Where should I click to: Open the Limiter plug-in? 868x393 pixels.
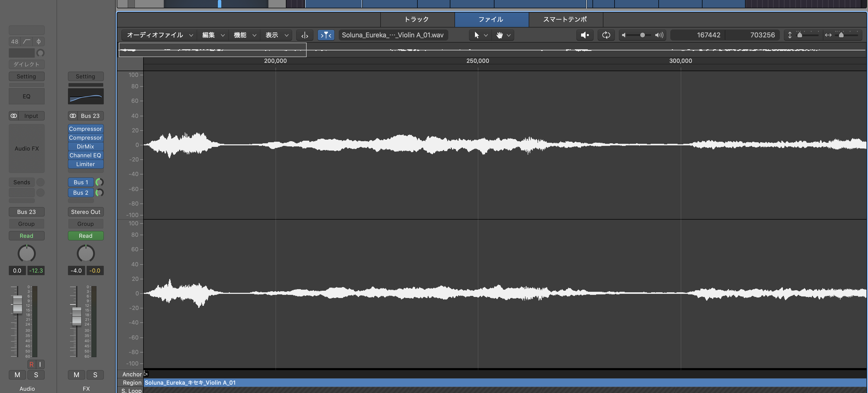click(86, 164)
